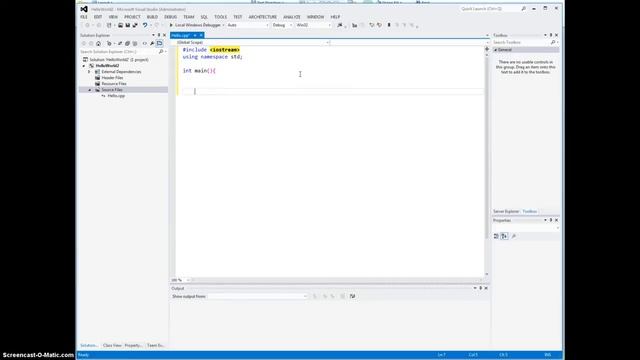Close the Hello.cpp editor tab

point(201,36)
